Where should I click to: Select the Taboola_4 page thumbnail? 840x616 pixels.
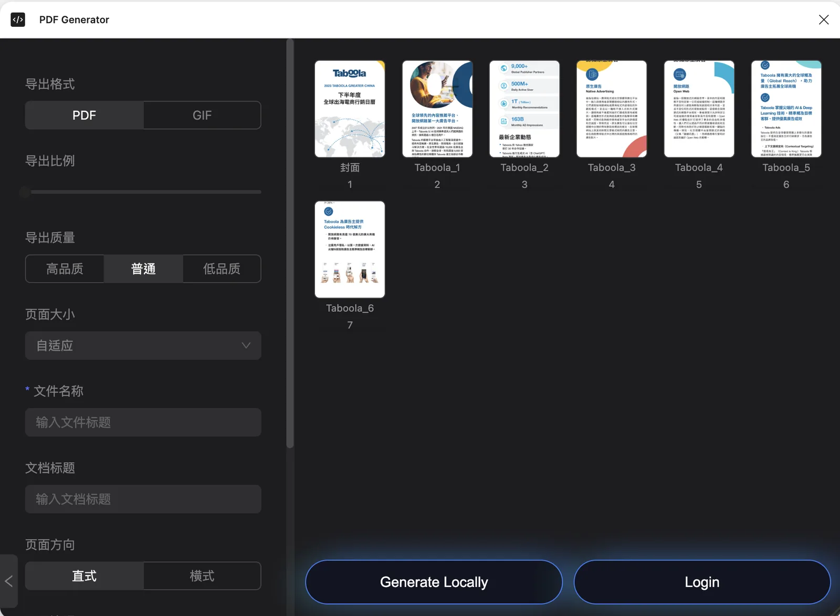[699, 109]
